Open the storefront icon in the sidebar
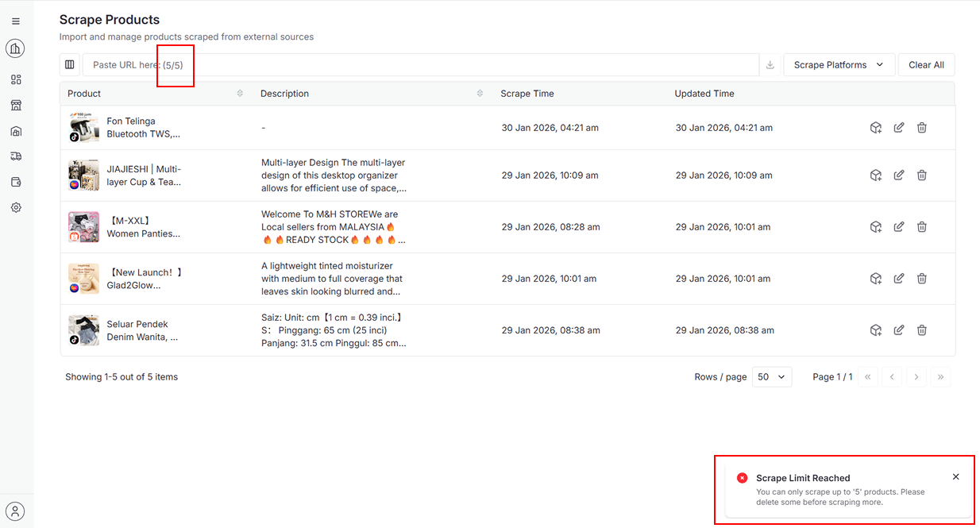 click(x=16, y=106)
